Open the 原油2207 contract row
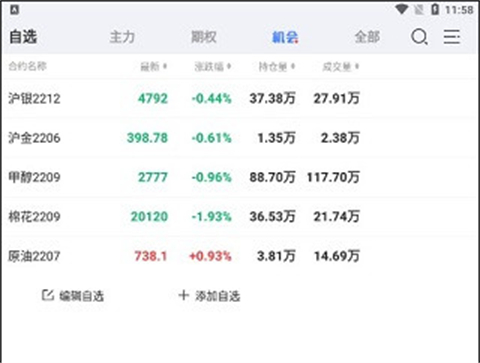The image size is (480, 363). 240,256
